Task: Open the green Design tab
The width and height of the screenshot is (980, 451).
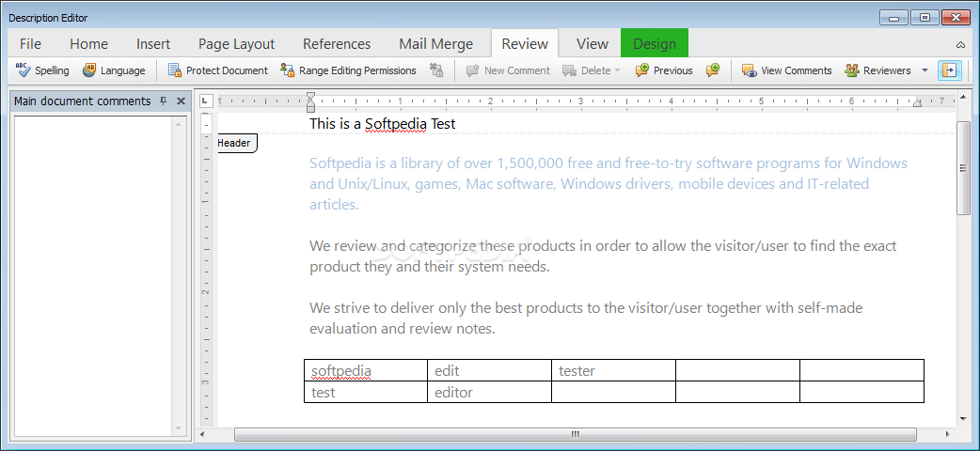Action: click(x=655, y=44)
